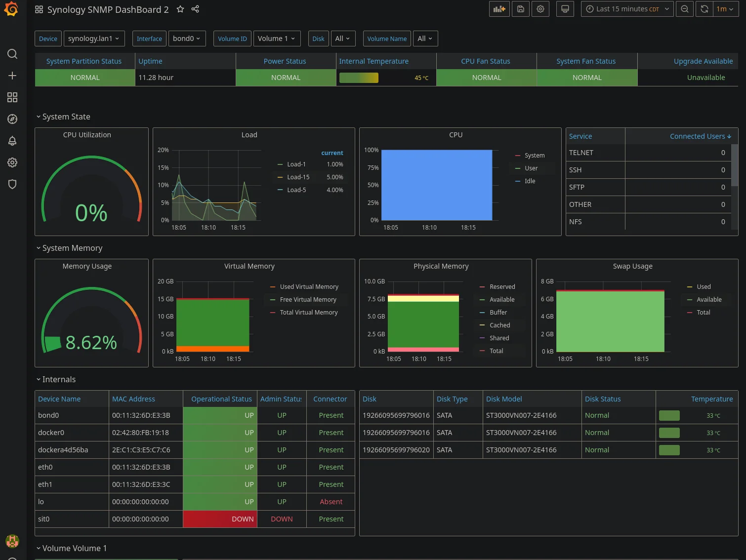This screenshot has height=560, width=746.
Task: Open the Alerting bell icon
Action: [12, 141]
